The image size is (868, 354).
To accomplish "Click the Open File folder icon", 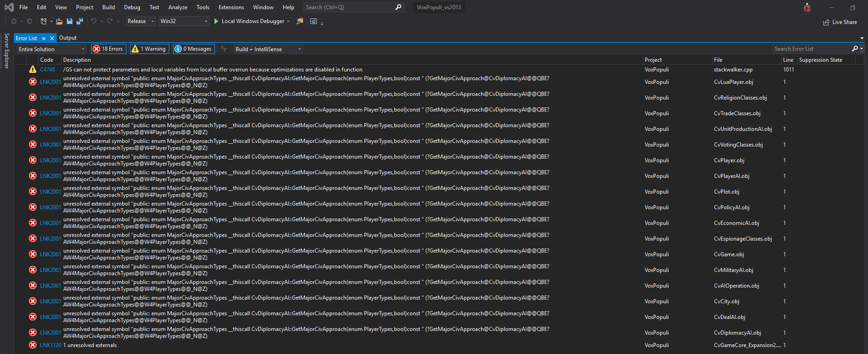I will tap(59, 21).
